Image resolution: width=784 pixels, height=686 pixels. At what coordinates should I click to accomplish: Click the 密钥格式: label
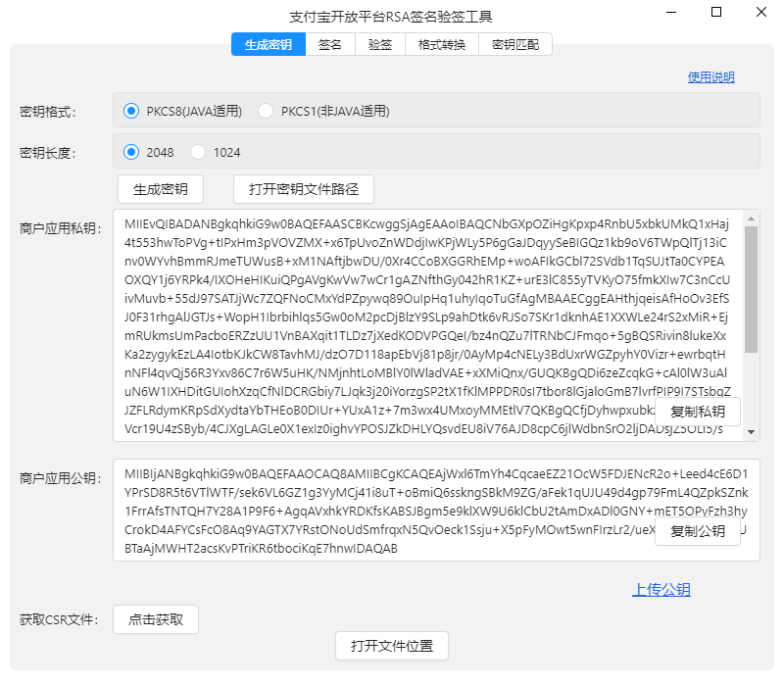[47, 112]
